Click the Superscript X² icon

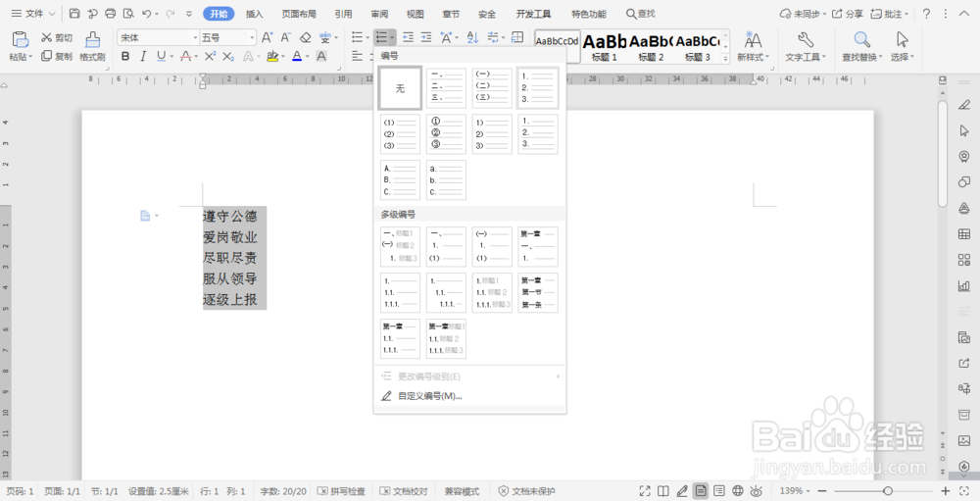pos(210,56)
